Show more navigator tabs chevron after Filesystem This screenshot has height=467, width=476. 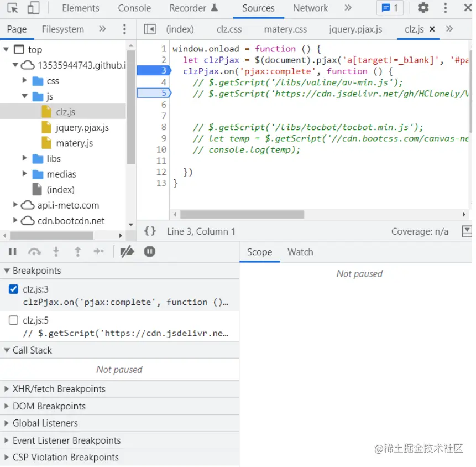pos(102,29)
